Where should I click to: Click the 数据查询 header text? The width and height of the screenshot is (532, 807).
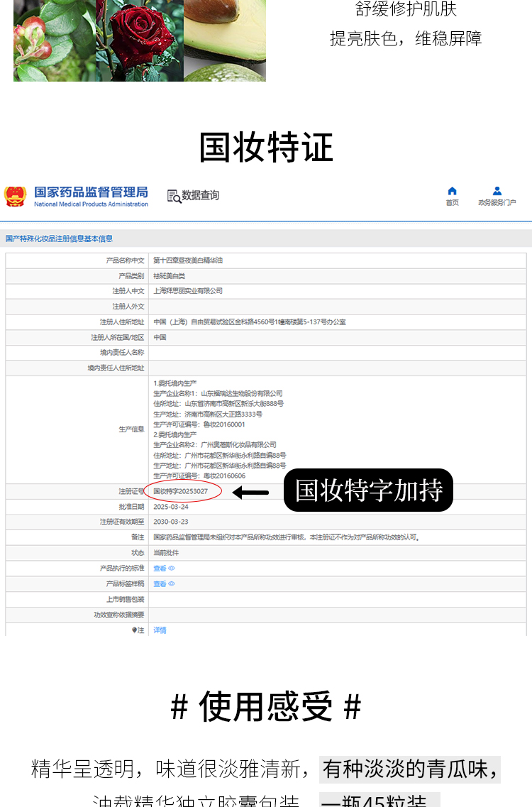point(201,196)
